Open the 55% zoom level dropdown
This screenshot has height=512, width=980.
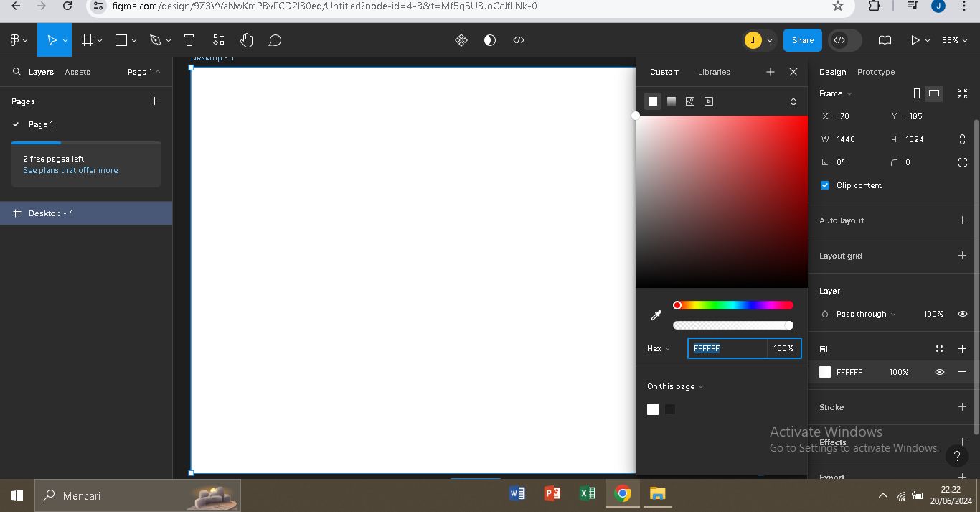point(954,40)
